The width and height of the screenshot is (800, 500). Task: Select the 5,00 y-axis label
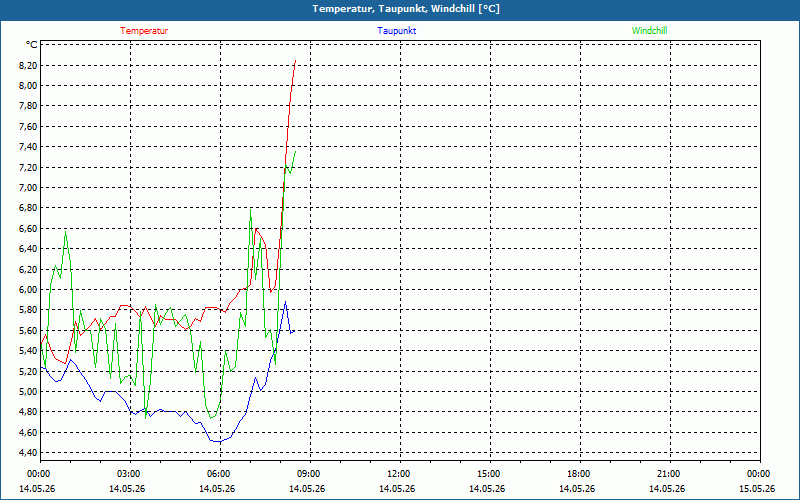[29, 392]
